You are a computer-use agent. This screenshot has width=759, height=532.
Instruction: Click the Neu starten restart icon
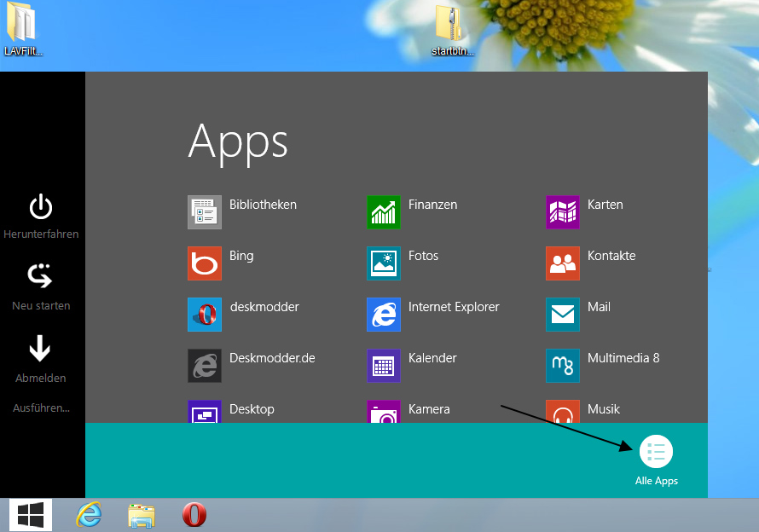[40, 276]
